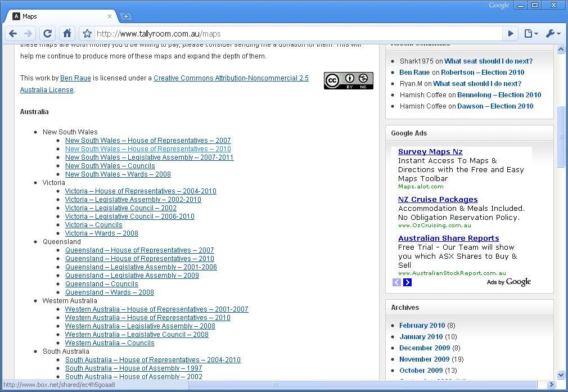Screen dimensions: 568x392
Task: Open Victoria Legislative Council 2006-2010 link
Action: click(x=130, y=217)
